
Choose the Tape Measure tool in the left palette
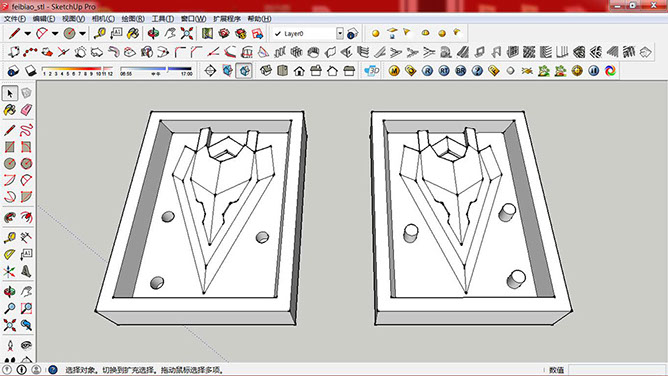pyautogui.click(x=10, y=237)
